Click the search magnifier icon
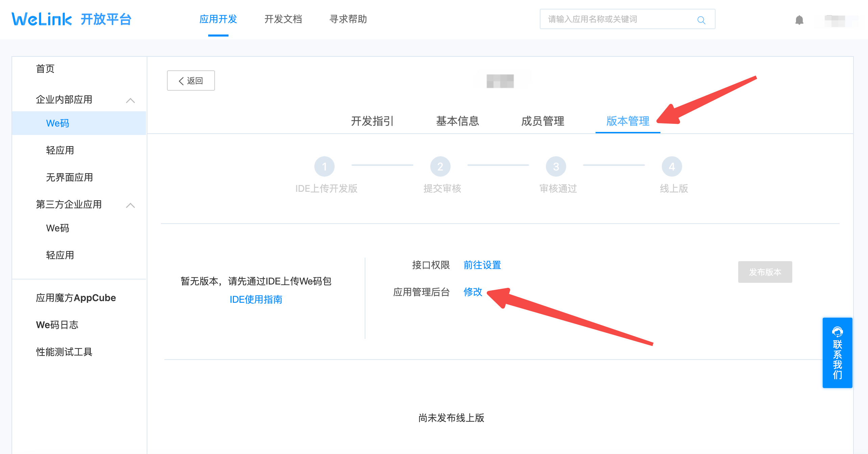Image resolution: width=868 pixels, height=454 pixels. click(x=701, y=20)
